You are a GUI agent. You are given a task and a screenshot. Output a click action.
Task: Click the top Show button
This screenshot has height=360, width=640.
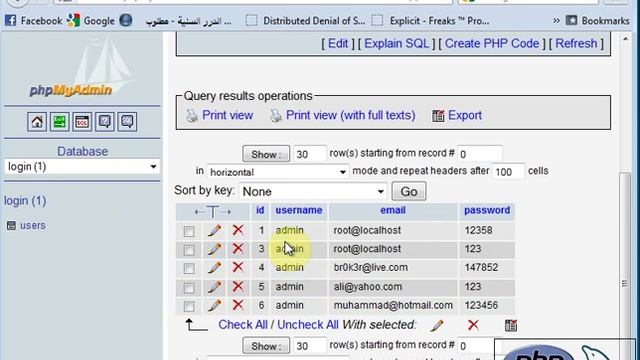(x=266, y=154)
